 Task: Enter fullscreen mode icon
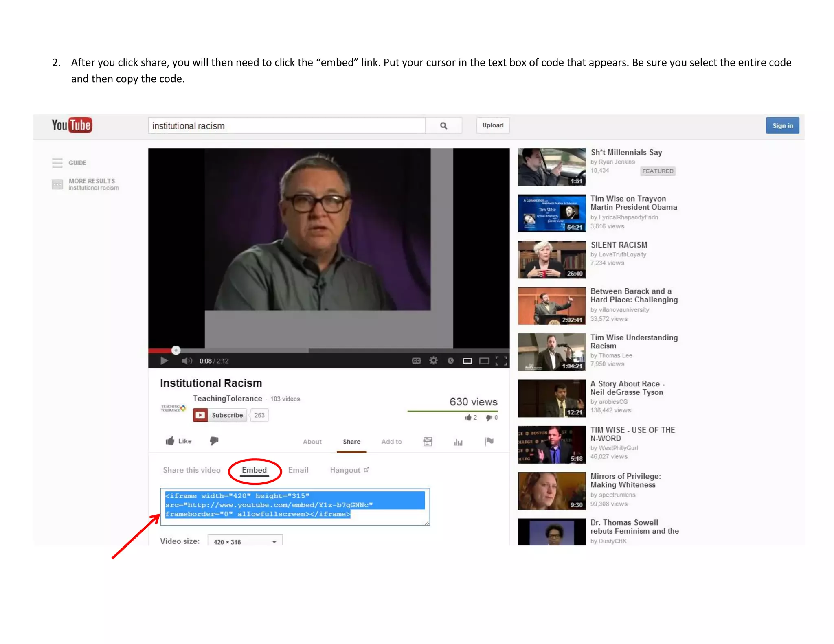501,361
